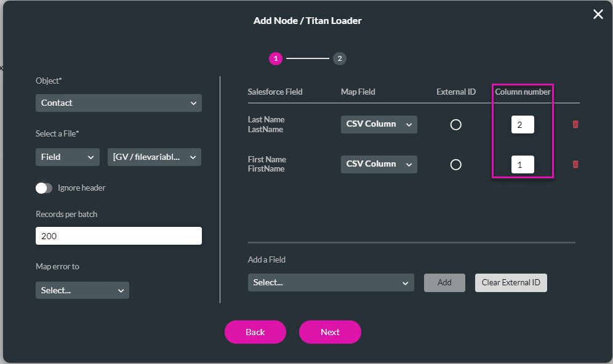
Task: Click the Back button
Action: 255,332
